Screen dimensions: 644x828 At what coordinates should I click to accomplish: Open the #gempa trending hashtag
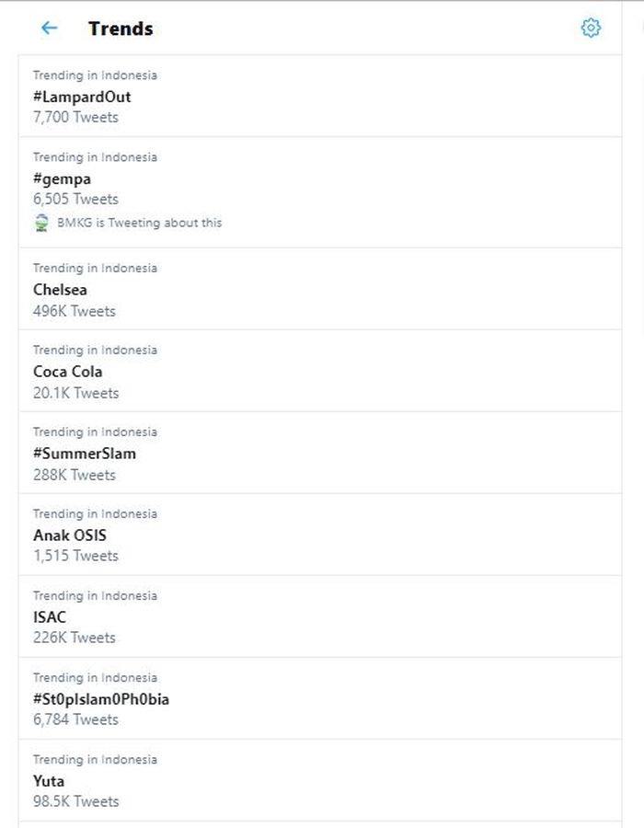(63, 178)
